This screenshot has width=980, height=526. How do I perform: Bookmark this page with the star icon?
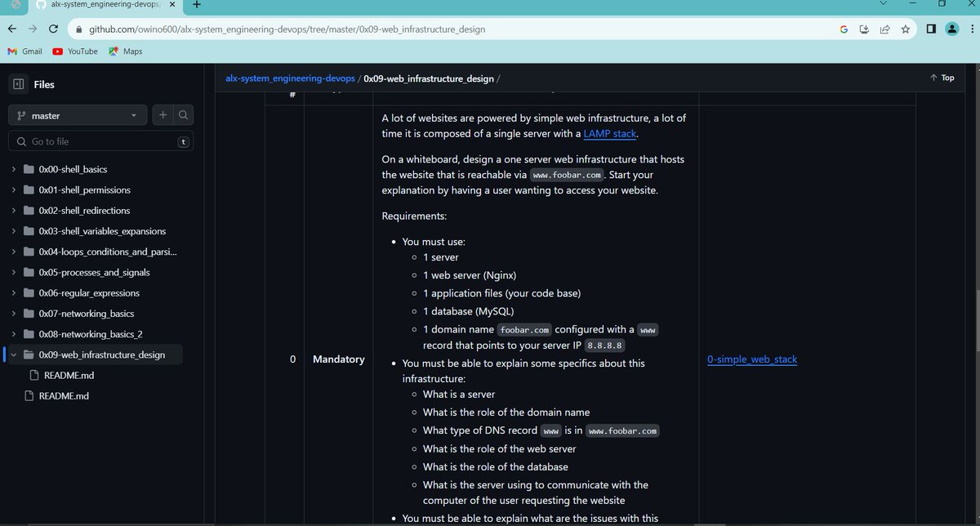coord(906,29)
